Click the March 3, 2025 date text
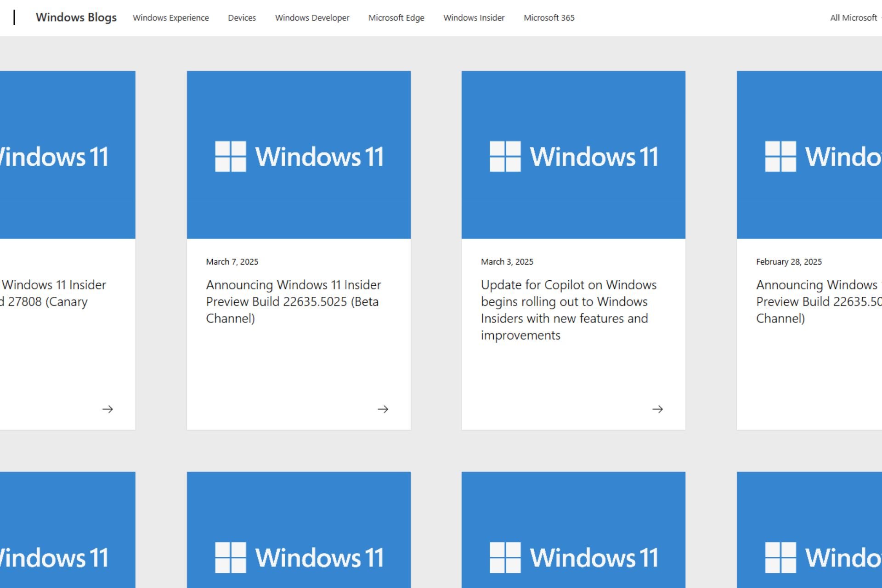The width and height of the screenshot is (882, 588). (507, 261)
